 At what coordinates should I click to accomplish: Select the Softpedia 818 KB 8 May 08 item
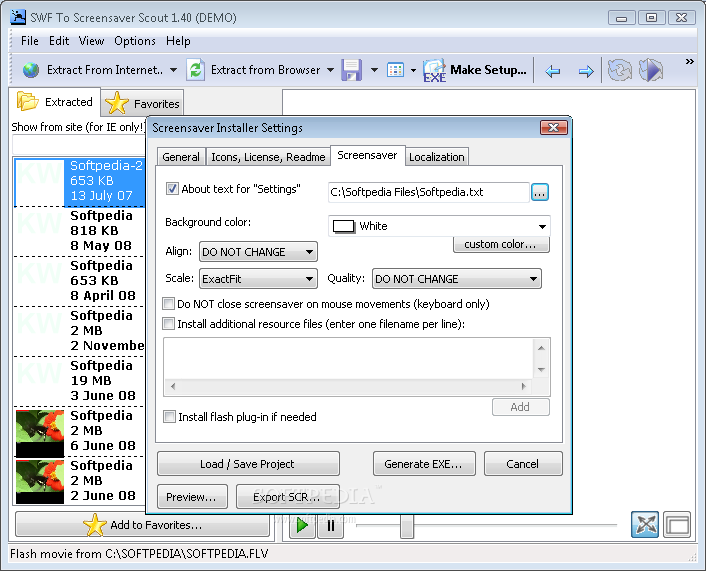pos(80,231)
